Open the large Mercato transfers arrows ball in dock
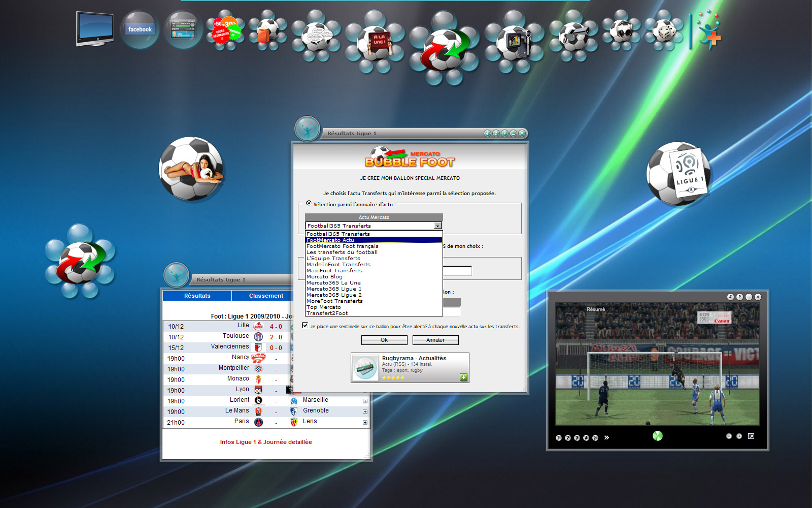Screen dimensions: 812x508 pos(444,48)
